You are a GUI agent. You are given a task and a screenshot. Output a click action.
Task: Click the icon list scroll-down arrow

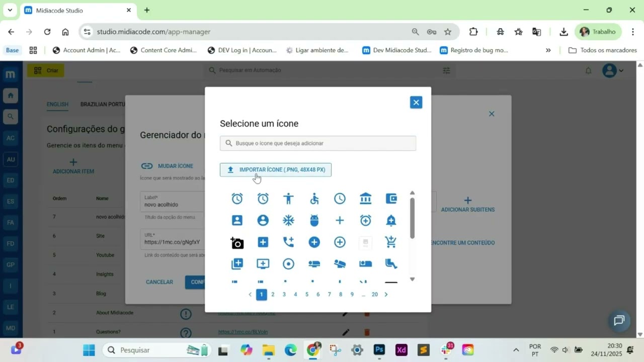[412, 279]
